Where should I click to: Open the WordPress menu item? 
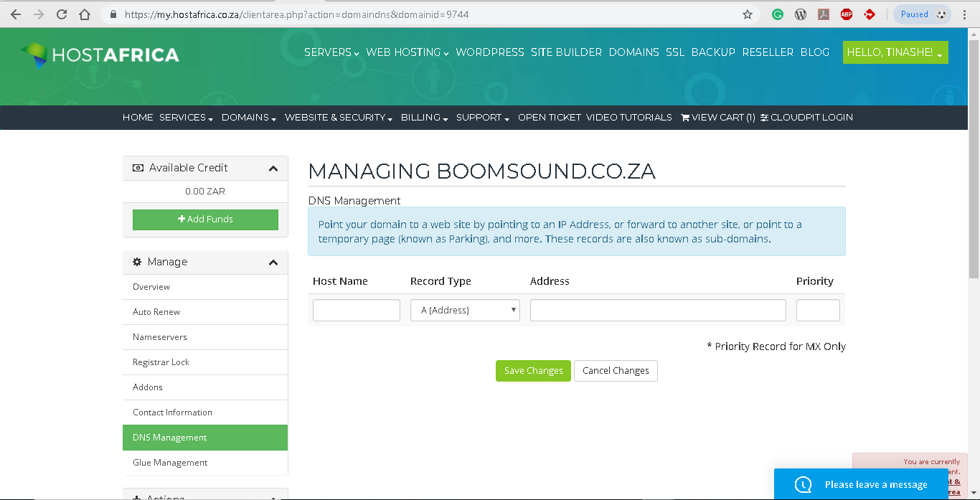[x=490, y=52]
